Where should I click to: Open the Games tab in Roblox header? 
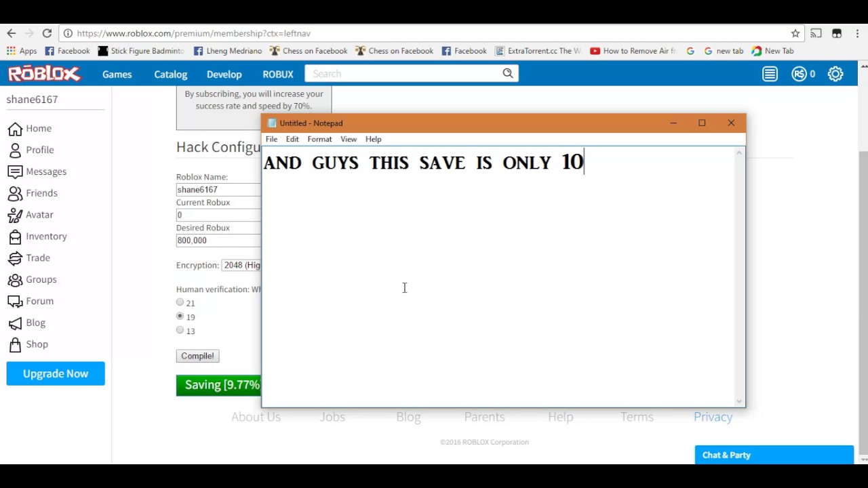click(x=117, y=74)
